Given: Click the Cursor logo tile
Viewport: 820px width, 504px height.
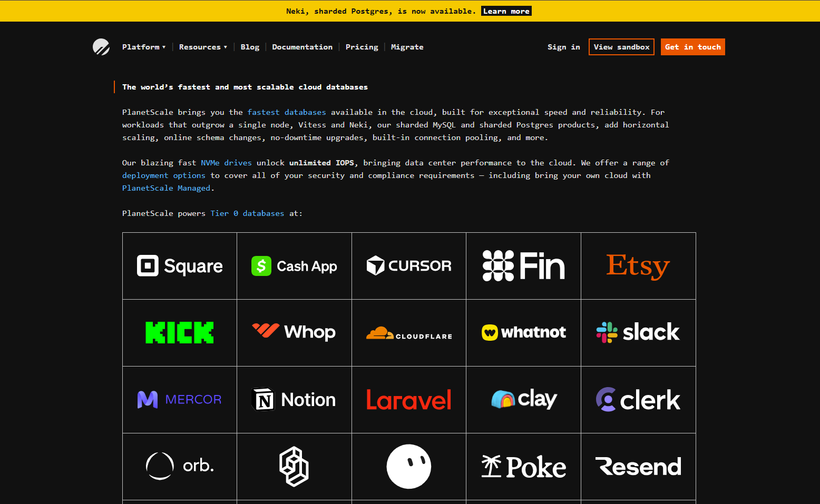Looking at the screenshot, I should (x=409, y=266).
